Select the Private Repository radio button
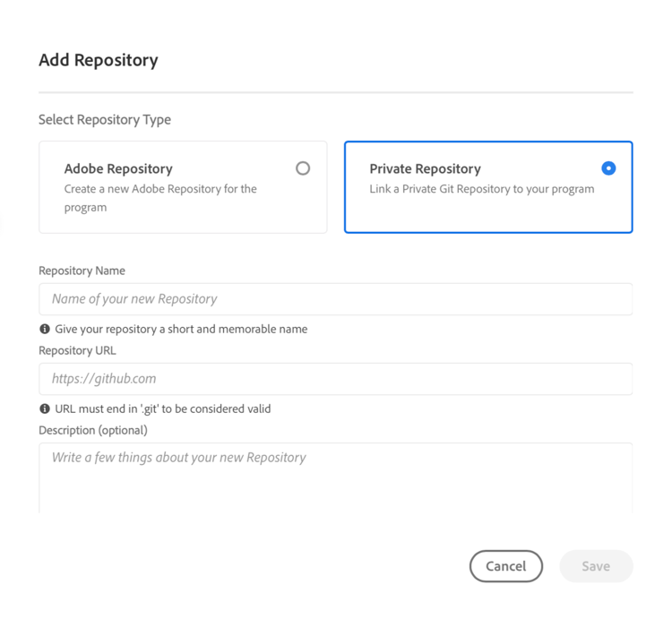Viewport: 672px width, 619px height. [608, 168]
